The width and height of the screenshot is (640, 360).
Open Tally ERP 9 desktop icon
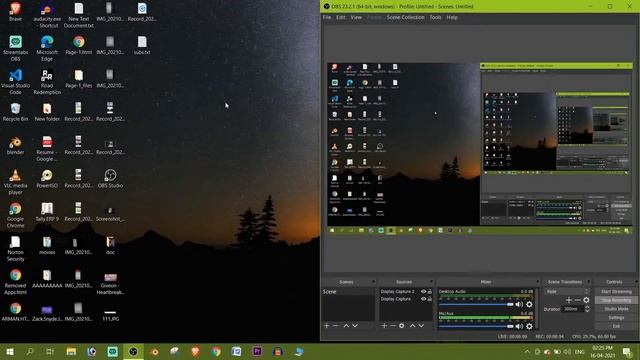(x=47, y=212)
